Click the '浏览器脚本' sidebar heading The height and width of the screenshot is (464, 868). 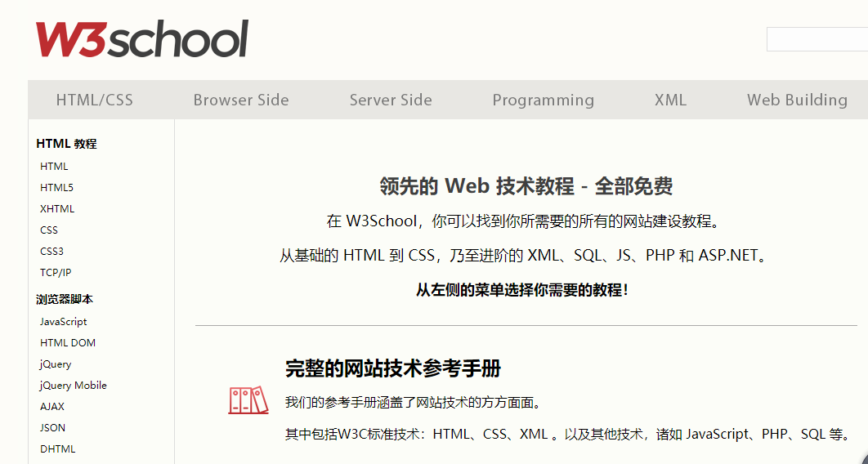click(x=65, y=299)
